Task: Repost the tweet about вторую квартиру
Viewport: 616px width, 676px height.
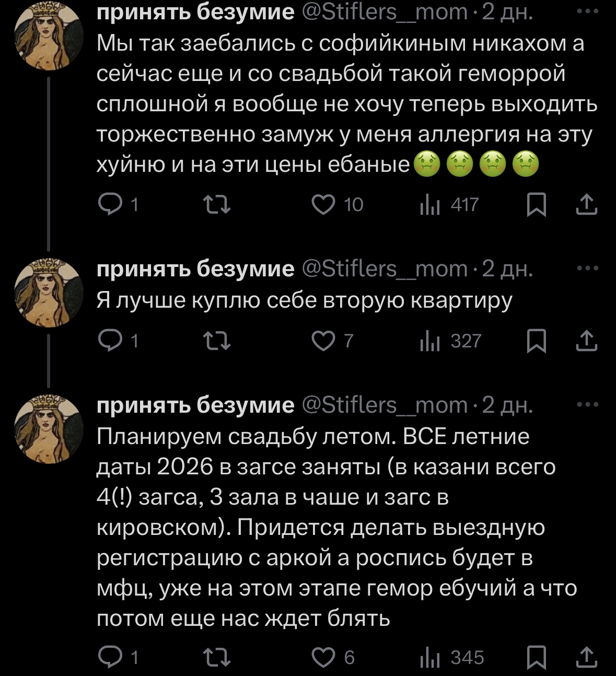Action: [x=217, y=341]
